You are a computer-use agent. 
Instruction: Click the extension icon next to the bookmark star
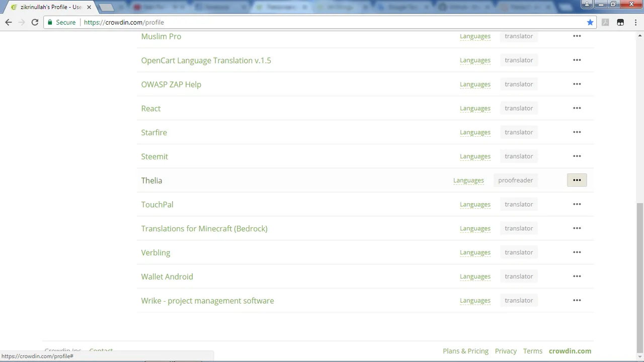[x=605, y=22]
